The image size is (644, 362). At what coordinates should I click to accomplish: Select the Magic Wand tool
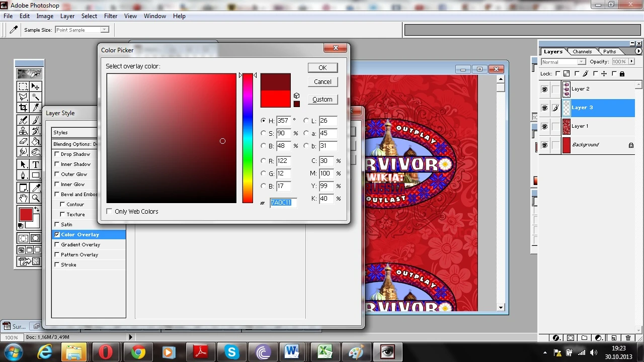pos(35,97)
